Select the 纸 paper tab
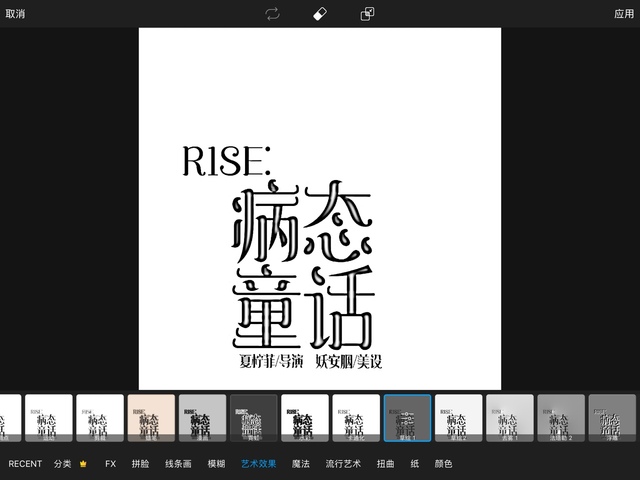This screenshot has height=480, width=640. [415, 464]
